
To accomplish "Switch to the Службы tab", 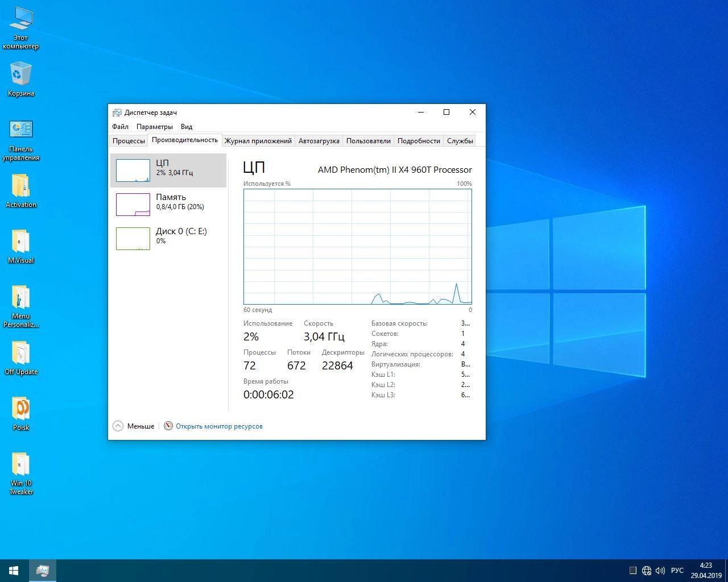I will pos(460,141).
